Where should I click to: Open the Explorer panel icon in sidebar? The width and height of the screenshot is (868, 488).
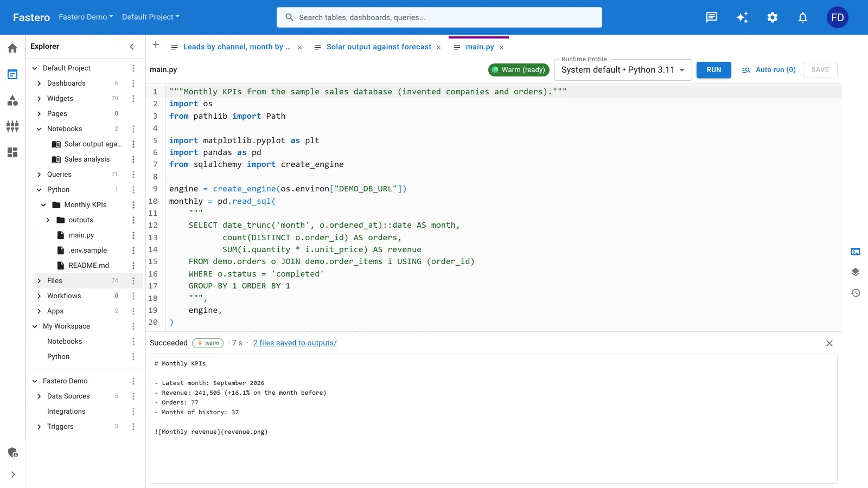[12, 74]
